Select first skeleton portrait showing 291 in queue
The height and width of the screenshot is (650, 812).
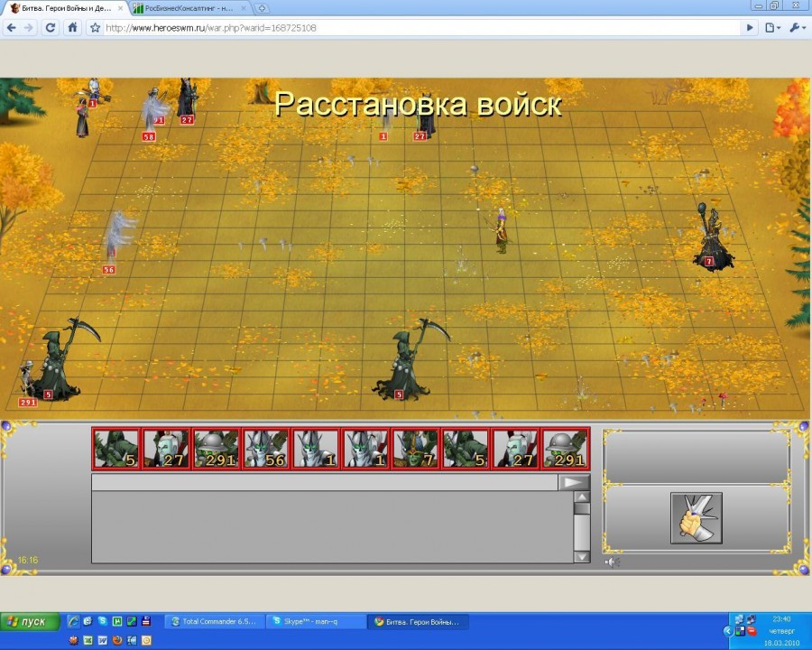pyautogui.click(x=216, y=449)
